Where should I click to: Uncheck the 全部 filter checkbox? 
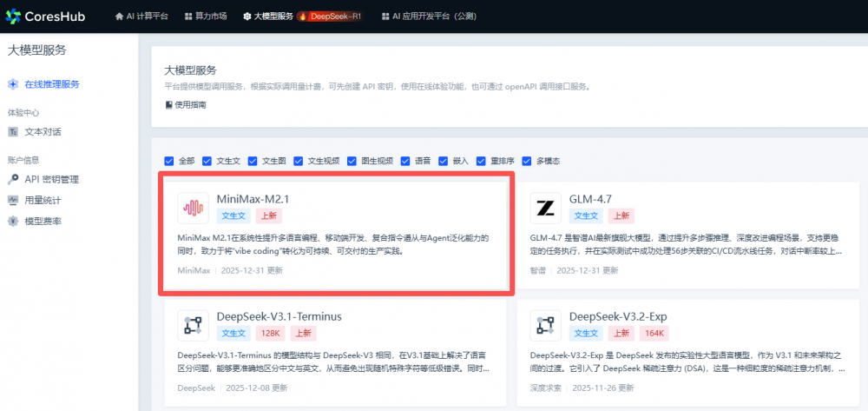tap(169, 161)
